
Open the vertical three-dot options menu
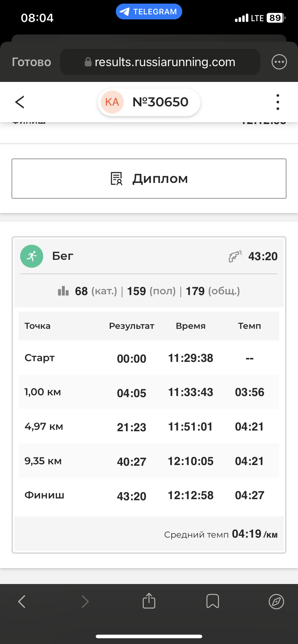coord(277,102)
